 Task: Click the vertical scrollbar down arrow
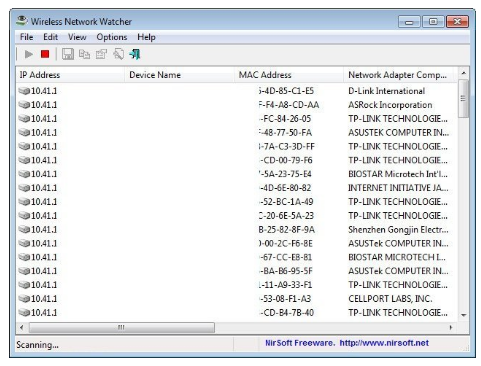[463, 315]
